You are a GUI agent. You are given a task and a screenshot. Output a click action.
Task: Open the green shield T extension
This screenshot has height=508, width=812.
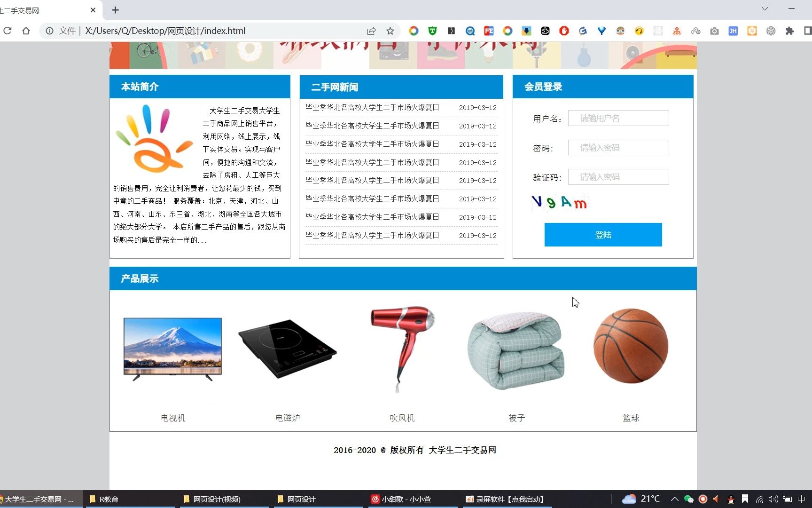click(432, 31)
